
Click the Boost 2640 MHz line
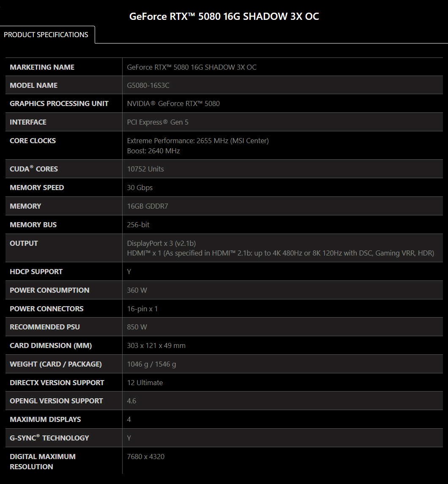[x=153, y=151]
